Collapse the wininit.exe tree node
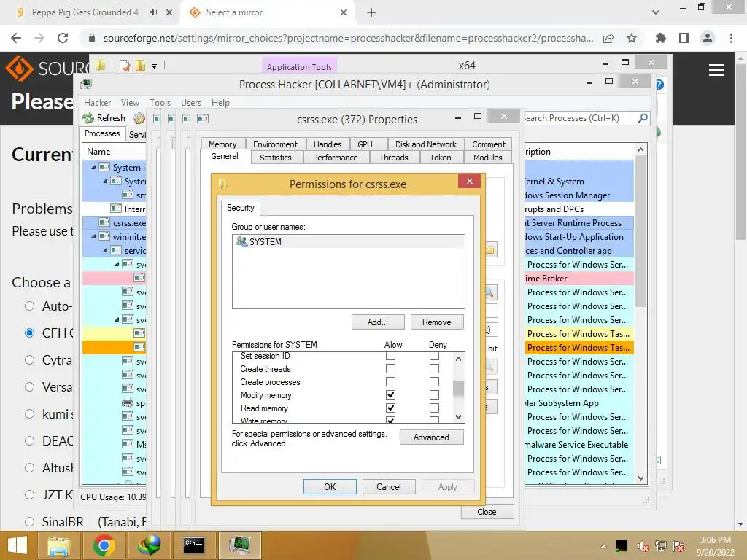The image size is (747, 560). pyautogui.click(x=93, y=237)
